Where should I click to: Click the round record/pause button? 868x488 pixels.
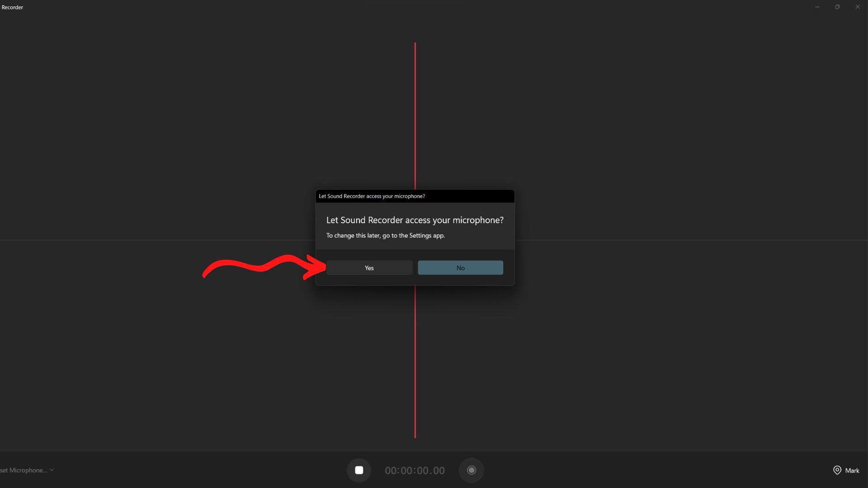471,470
